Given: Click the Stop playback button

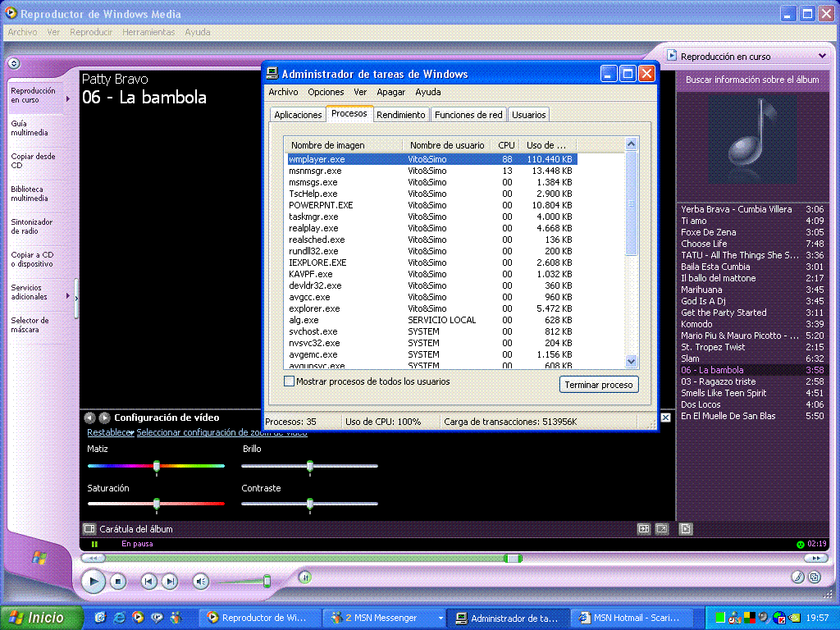Looking at the screenshot, I should point(118,582).
